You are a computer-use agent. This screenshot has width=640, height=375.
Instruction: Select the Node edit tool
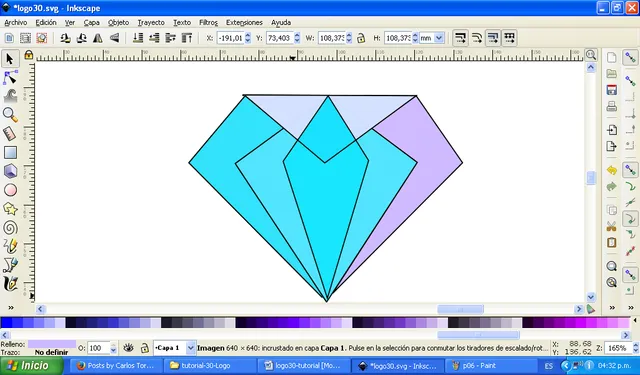10,78
